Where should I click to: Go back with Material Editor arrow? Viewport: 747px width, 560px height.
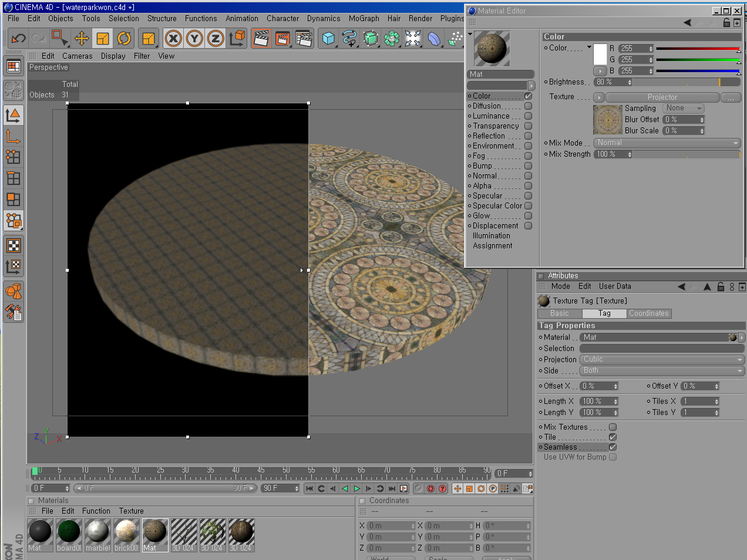[687, 23]
